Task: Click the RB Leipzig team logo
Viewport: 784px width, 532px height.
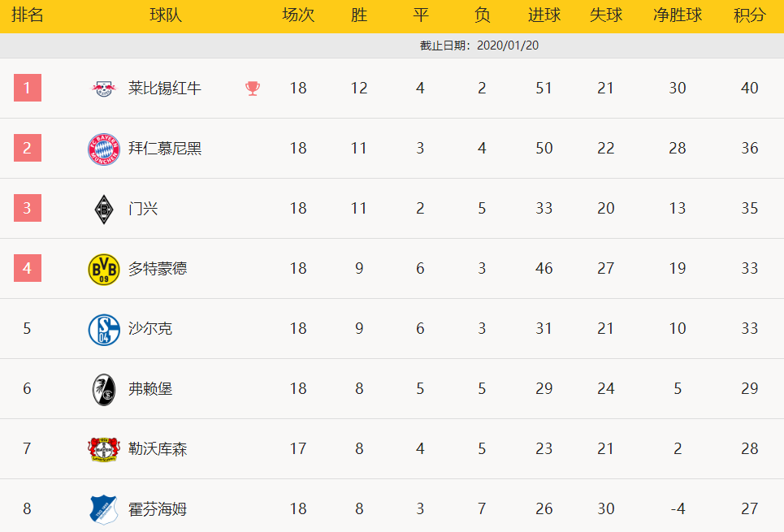Action: pos(103,89)
